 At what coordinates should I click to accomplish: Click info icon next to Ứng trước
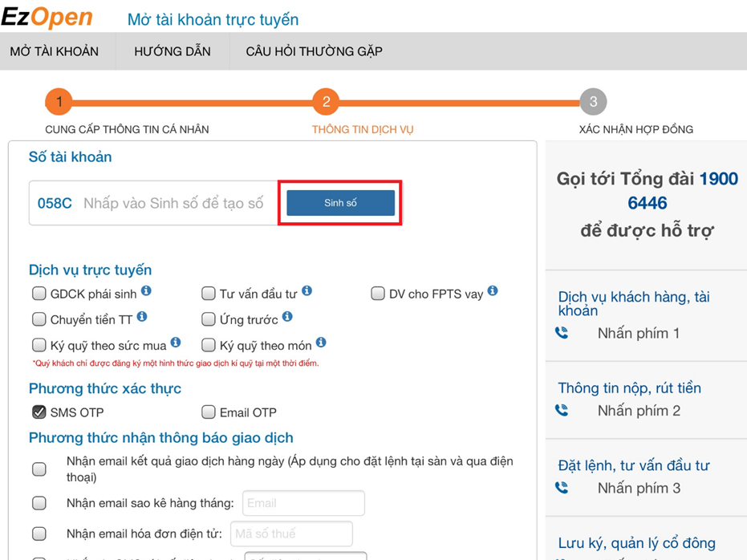287,317
